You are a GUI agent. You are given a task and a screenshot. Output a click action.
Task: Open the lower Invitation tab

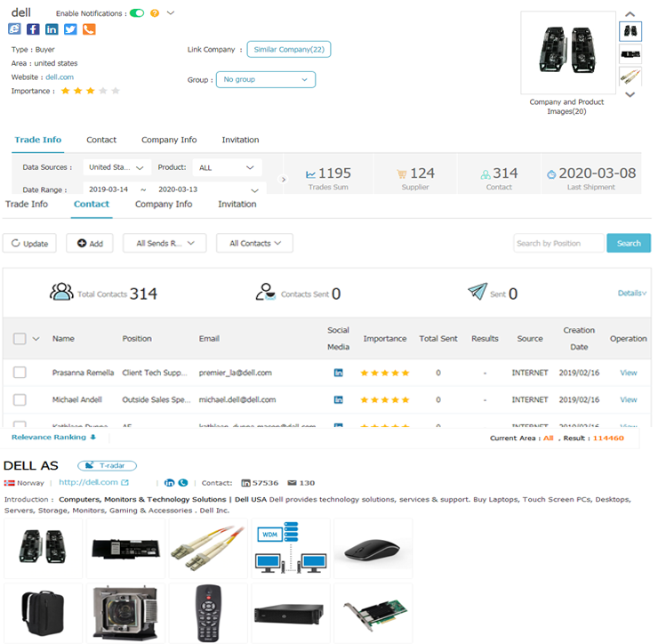click(237, 205)
